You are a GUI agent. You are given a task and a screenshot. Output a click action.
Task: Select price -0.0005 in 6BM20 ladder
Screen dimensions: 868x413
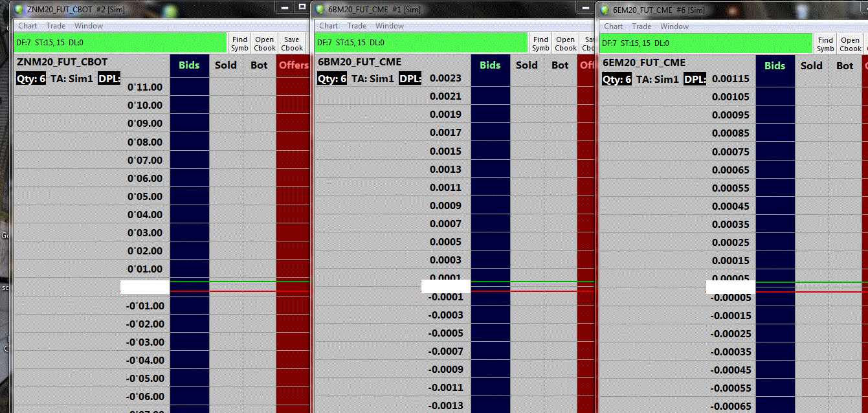(x=446, y=333)
